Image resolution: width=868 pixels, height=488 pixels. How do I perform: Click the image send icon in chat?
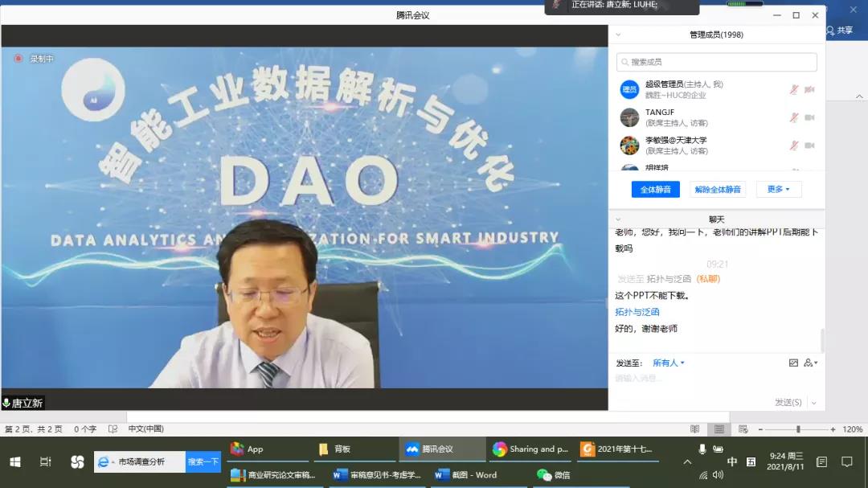coord(793,363)
